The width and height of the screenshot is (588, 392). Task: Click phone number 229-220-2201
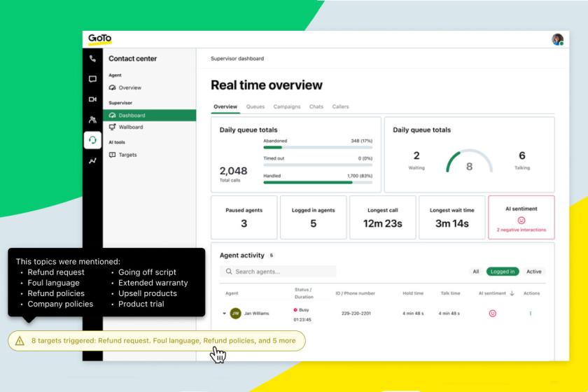pos(356,313)
